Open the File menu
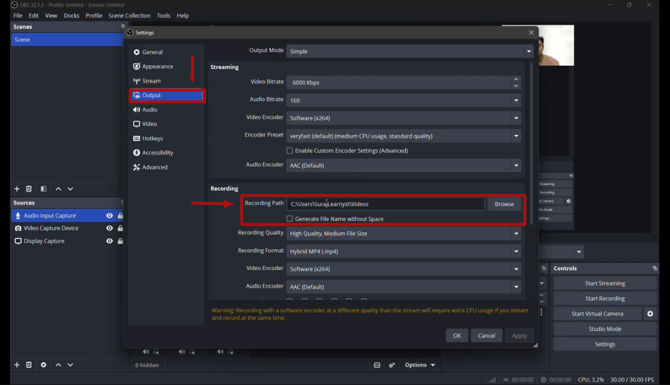This screenshot has width=670, height=385. 18,15
